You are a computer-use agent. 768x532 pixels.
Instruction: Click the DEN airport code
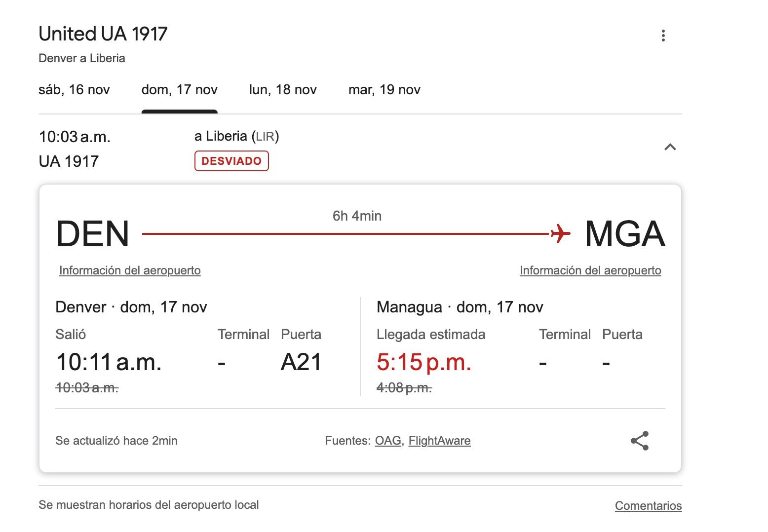[x=92, y=233]
